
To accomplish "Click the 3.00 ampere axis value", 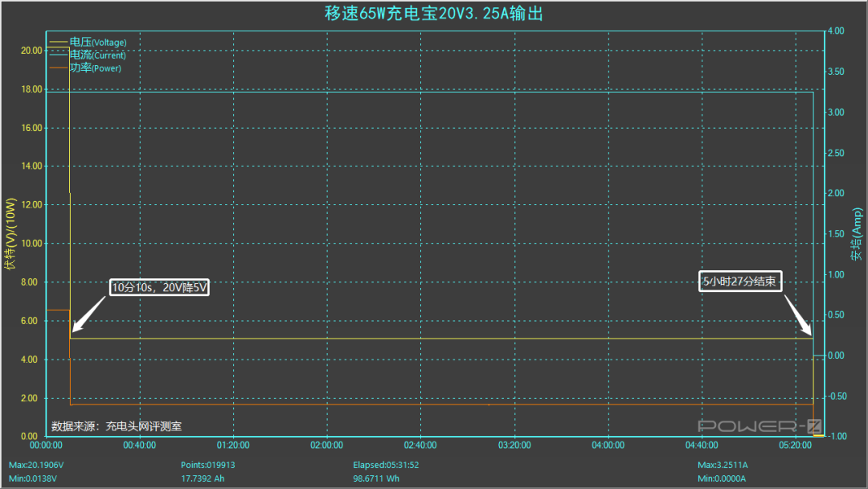I will click(836, 113).
